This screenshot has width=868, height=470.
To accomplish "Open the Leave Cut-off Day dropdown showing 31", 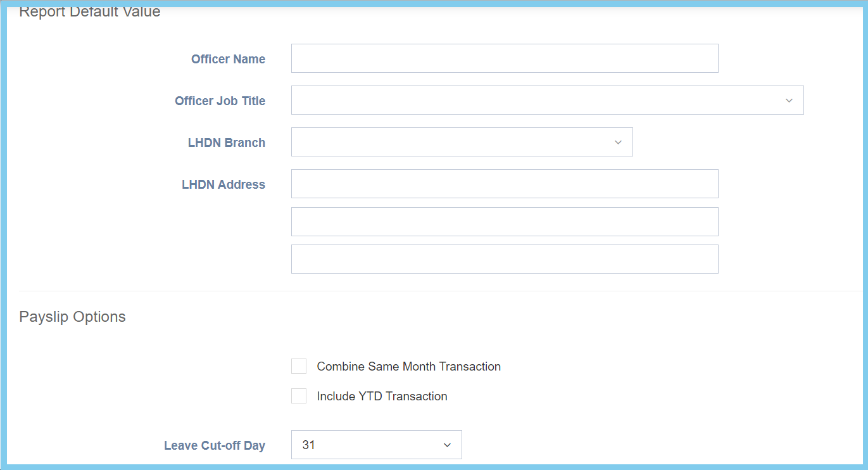I will coord(367,445).
